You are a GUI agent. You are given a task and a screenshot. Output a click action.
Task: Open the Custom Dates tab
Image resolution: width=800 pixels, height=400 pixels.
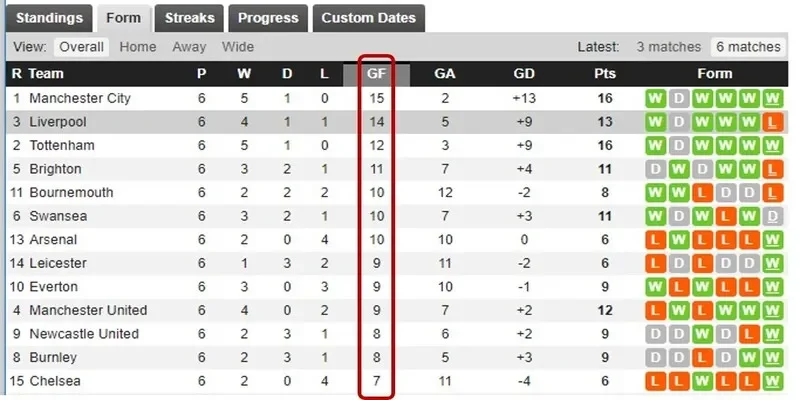pyautogui.click(x=368, y=18)
